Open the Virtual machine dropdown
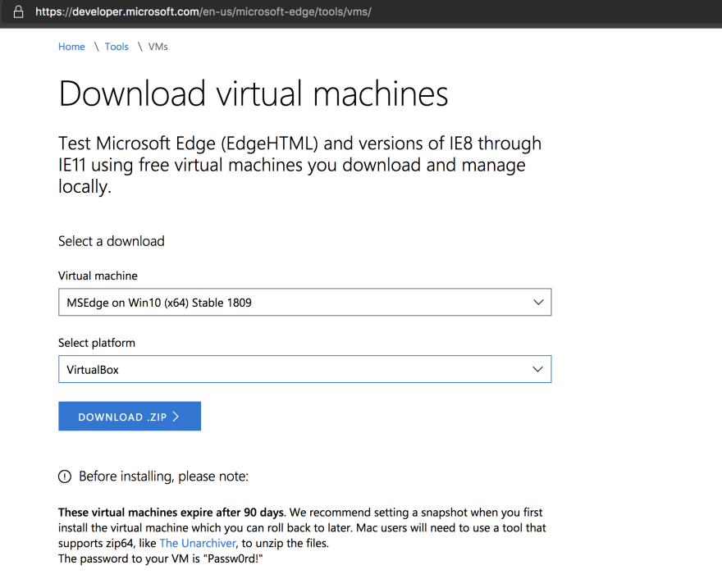The image size is (722, 588). pyautogui.click(x=305, y=303)
